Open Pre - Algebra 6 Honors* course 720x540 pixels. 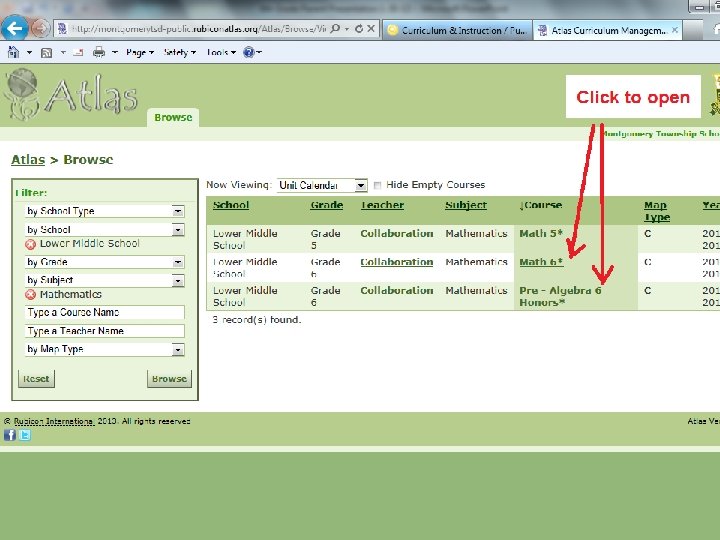tap(560, 296)
